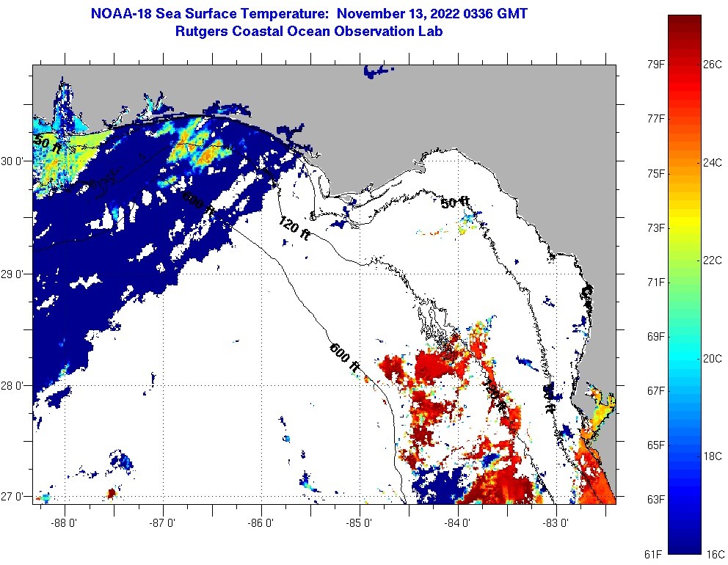Click the Rutgers Coastal Ocean Observation Lab subtitle
728x565 pixels.
click(x=308, y=32)
